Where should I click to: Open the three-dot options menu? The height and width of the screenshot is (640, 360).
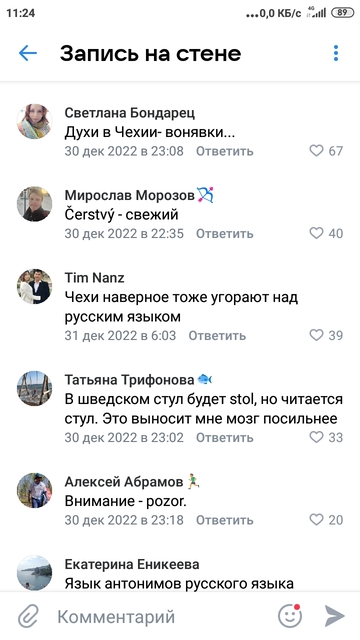tap(336, 53)
